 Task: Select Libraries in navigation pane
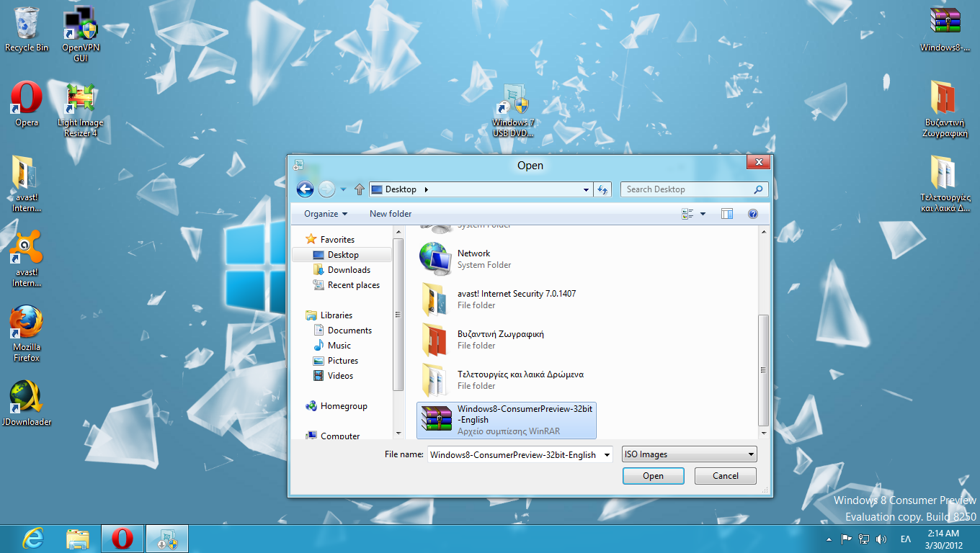(x=337, y=315)
